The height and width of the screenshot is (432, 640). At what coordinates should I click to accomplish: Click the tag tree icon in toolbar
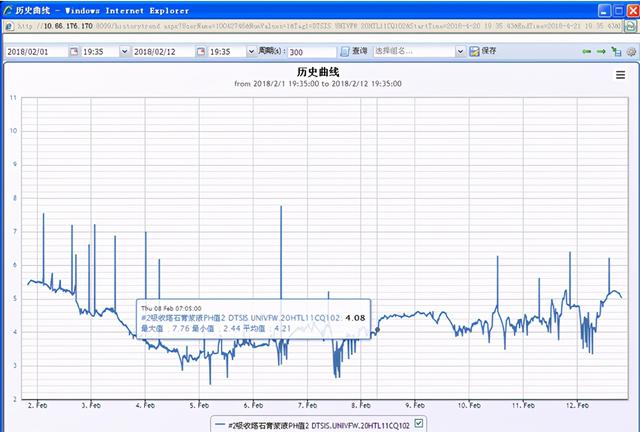click(x=616, y=51)
